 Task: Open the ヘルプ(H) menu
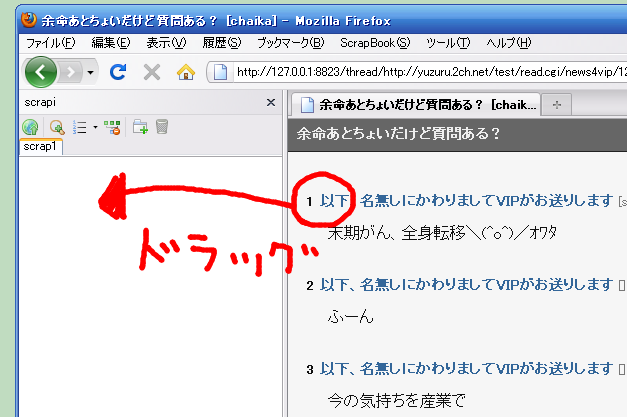pos(509,43)
